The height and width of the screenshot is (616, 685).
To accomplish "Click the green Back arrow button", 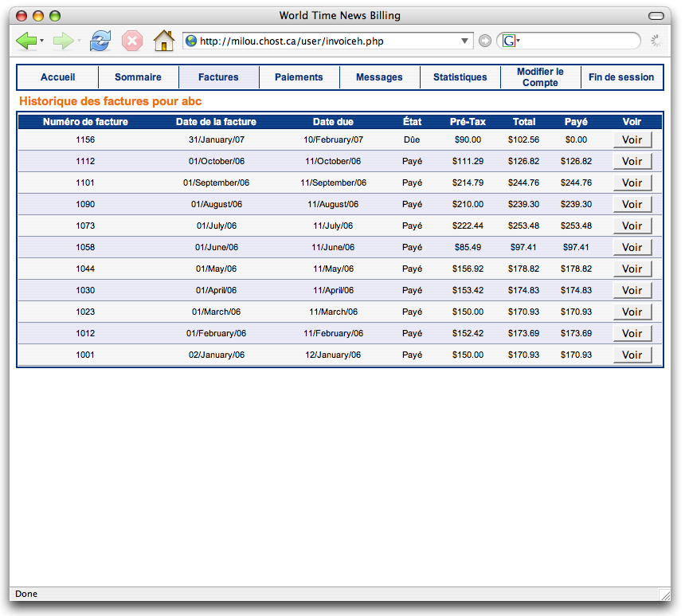I will [26, 41].
